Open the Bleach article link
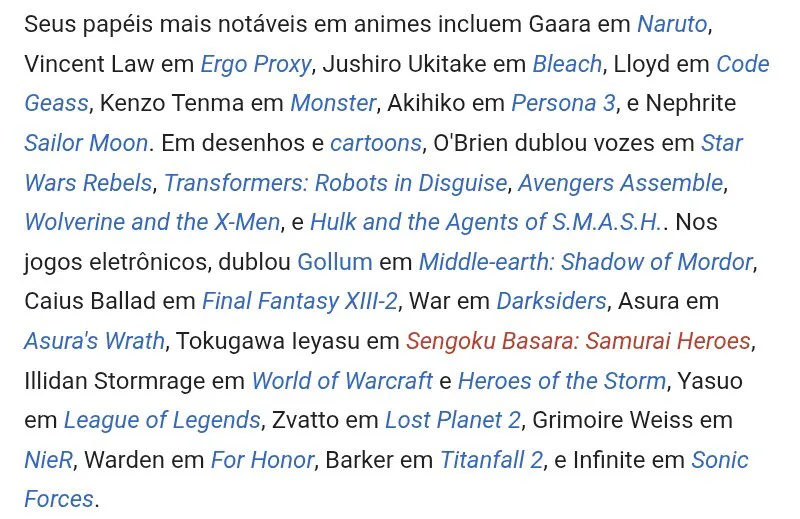The image size is (800, 519). coord(567,64)
